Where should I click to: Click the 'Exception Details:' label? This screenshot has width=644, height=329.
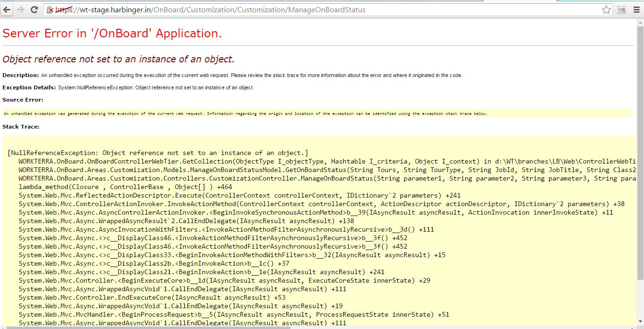click(x=29, y=87)
